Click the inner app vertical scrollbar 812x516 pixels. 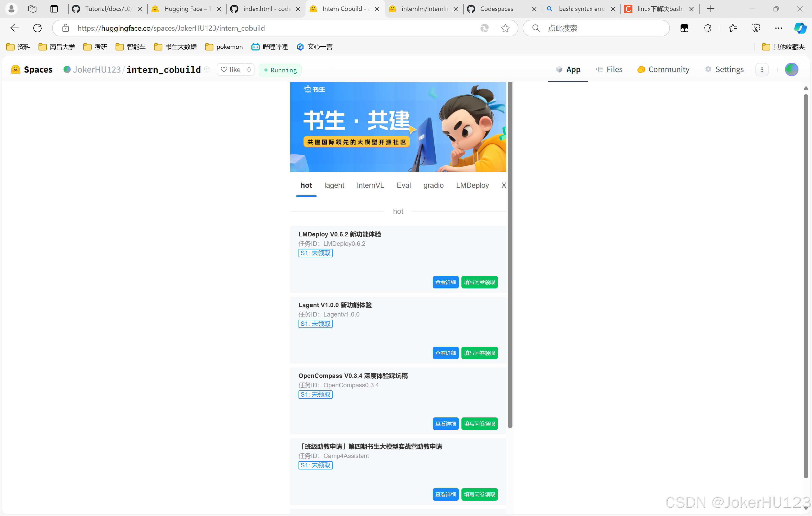pyautogui.click(x=510, y=255)
